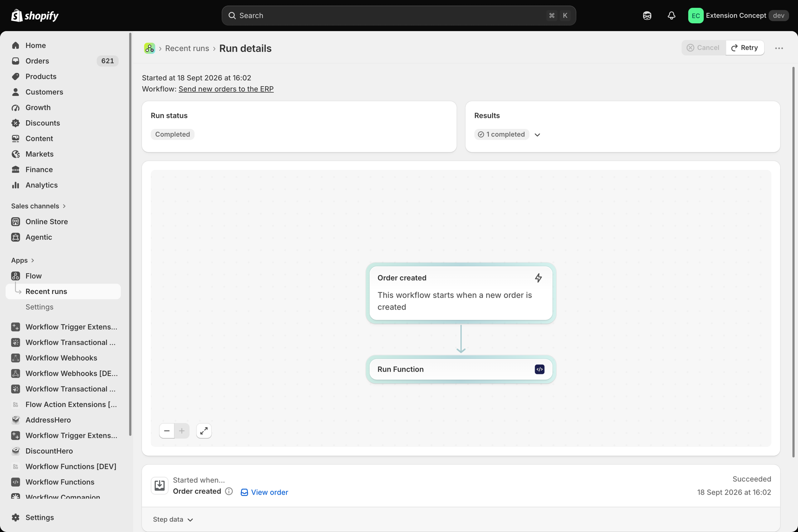The width and height of the screenshot is (798, 532).
Task: Open Flow Settings sub-item
Action: [63, 307]
